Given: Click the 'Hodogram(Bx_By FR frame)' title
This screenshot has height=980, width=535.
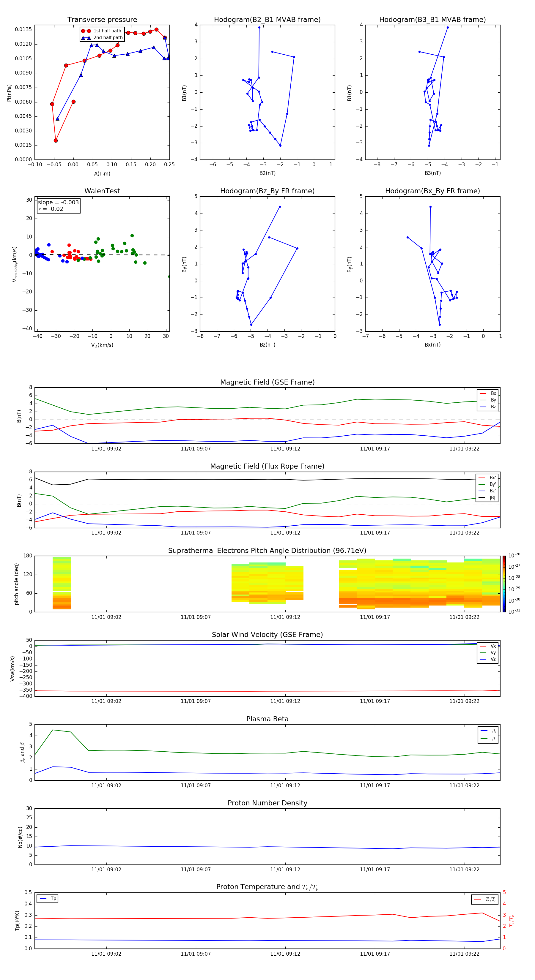Looking at the screenshot, I should tap(432, 191).
